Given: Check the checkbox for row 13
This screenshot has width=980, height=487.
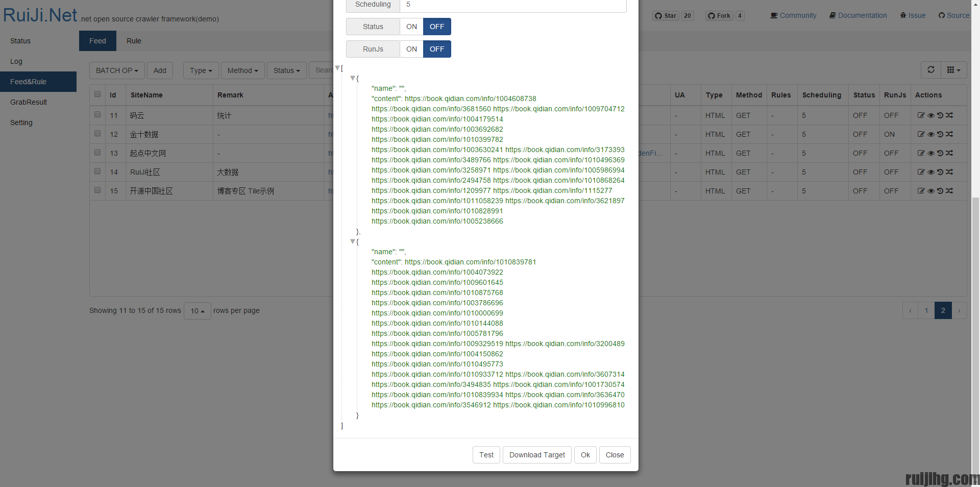Looking at the screenshot, I should (x=97, y=152).
